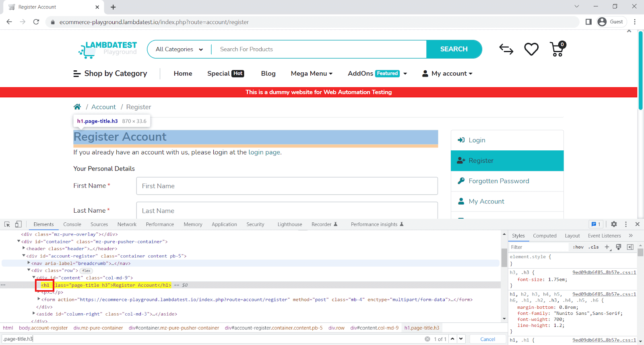Screen dimensions: 644x345
Task: Add a new style rule with plus icon
Action: (607, 247)
